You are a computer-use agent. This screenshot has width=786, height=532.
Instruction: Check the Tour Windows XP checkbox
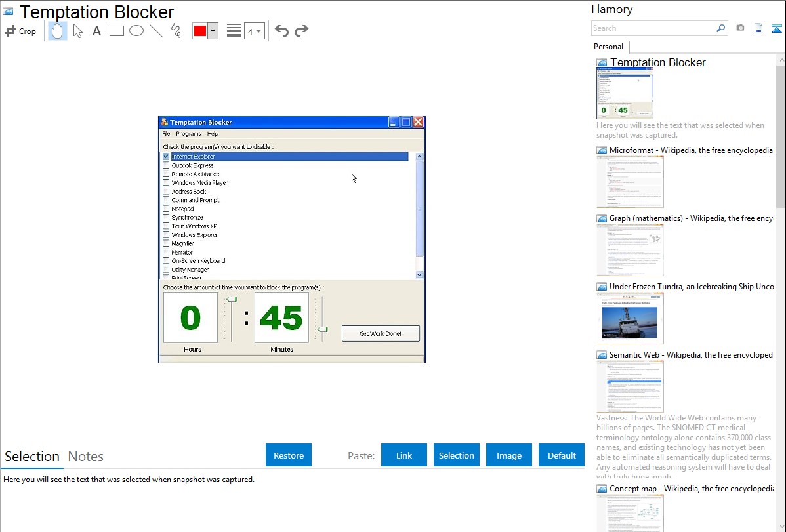166,226
